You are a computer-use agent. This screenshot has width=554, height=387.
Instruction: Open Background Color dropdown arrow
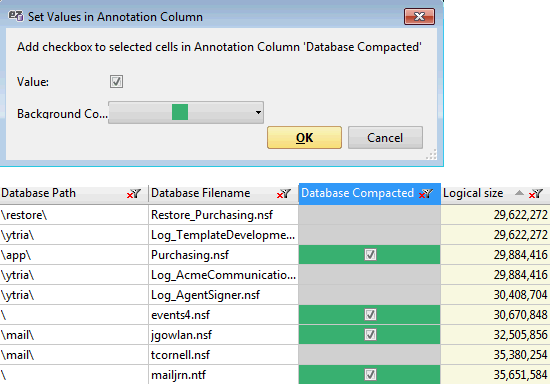[258, 112]
